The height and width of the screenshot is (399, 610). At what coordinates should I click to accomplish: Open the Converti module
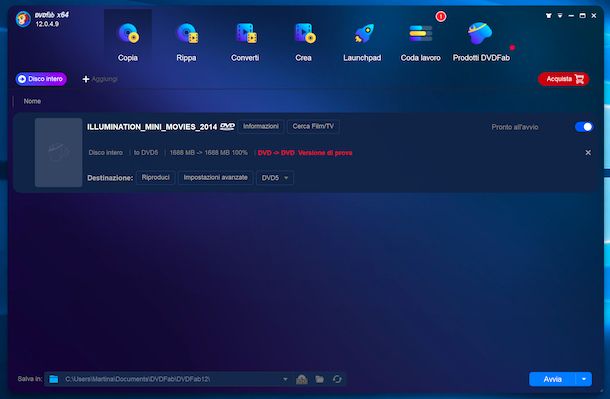coord(245,42)
